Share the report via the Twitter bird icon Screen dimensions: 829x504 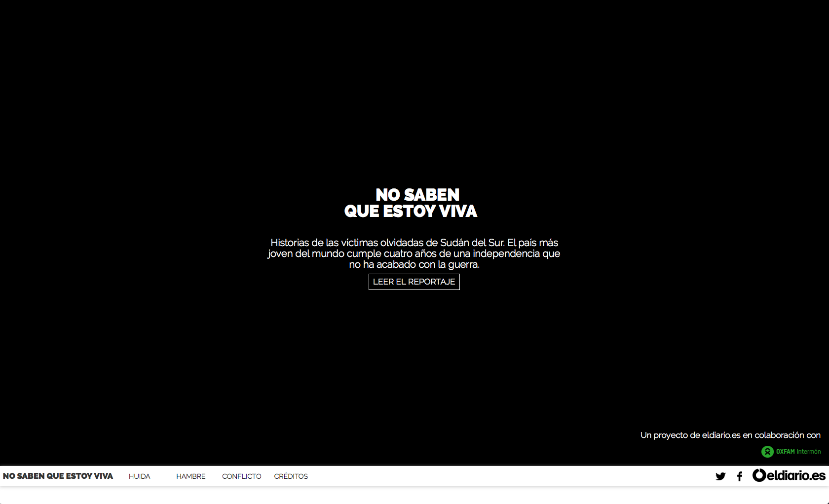(720, 476)
